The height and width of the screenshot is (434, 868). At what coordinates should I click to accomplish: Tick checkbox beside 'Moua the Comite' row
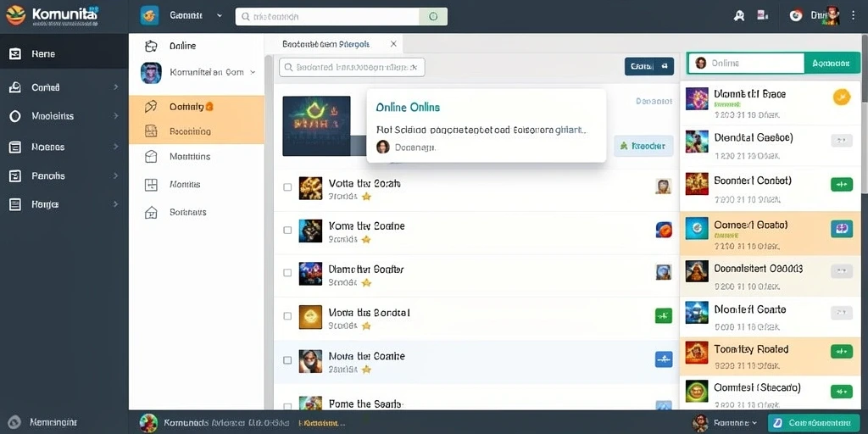(x=287, y=359)
